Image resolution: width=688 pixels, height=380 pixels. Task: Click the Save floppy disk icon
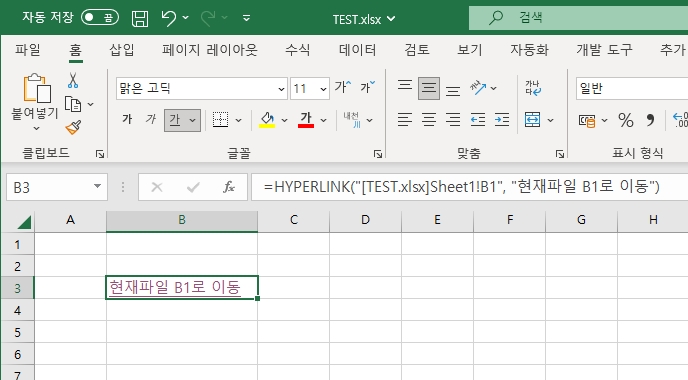[140, 18]
